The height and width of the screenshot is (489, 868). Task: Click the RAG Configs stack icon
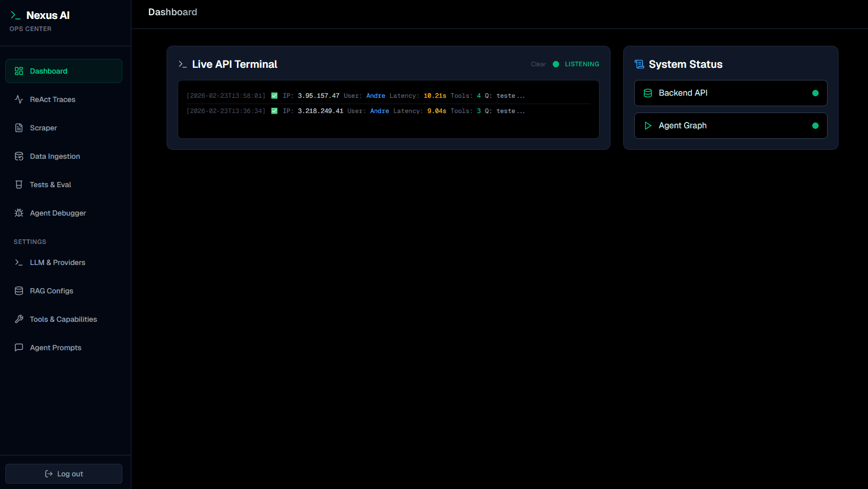[19, 290]
